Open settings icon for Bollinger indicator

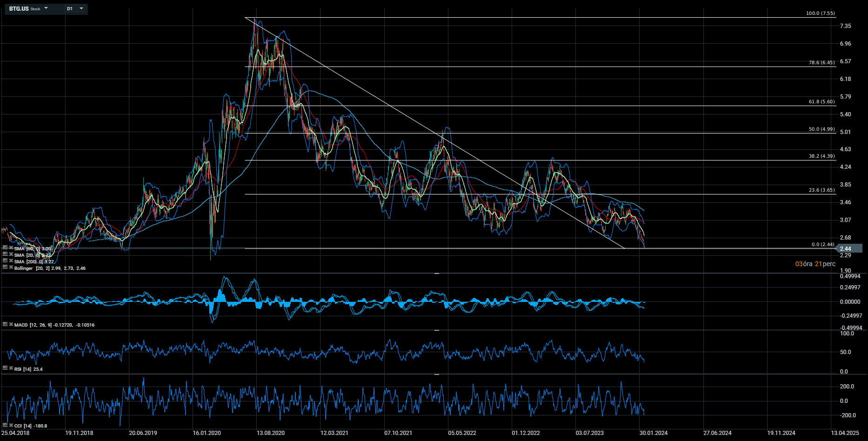(x=5, y=267)
